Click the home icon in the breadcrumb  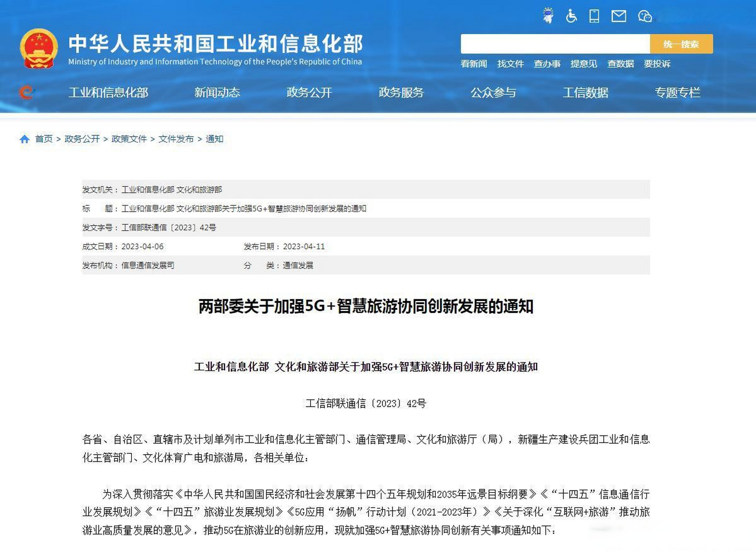(x=25, y=139)
